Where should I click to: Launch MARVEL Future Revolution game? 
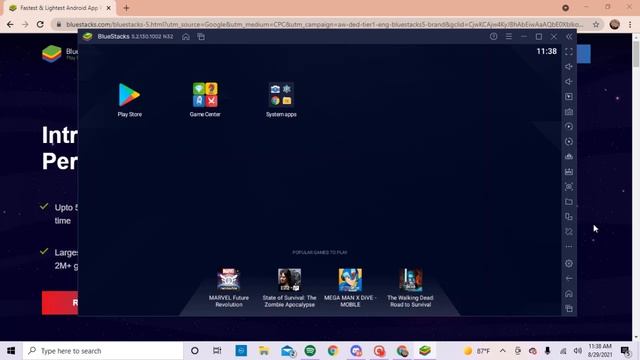tap(229, 288)
